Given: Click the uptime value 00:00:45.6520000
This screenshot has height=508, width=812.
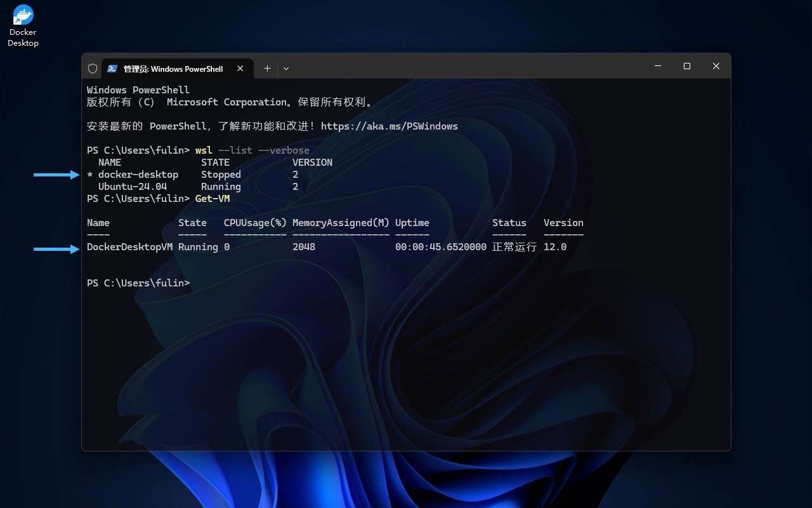Looking at the screenshot, I should [x=441, y=247].
